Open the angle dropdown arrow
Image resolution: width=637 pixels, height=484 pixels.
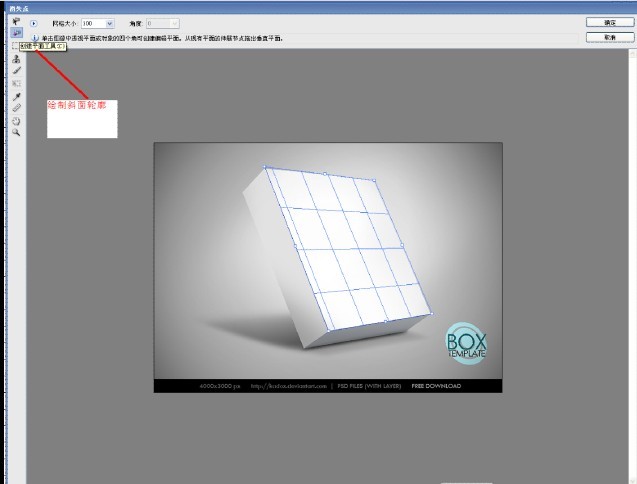click(x=175, y=24)
